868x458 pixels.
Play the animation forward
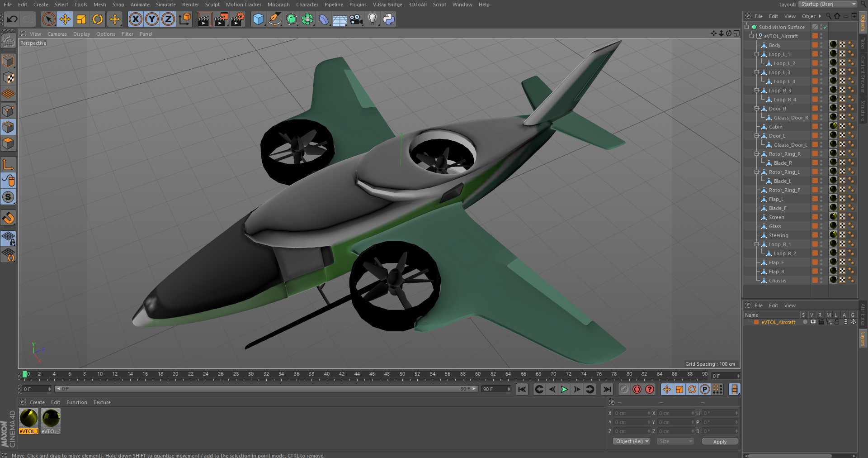tap(564, 389)
